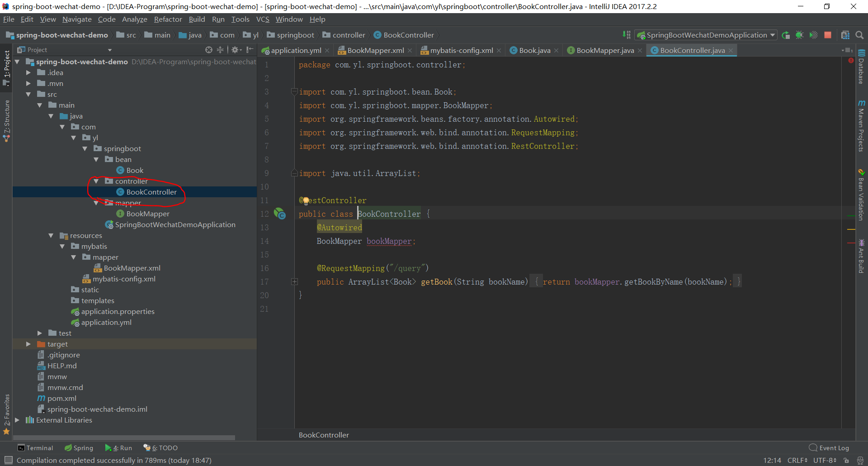Hide the Project tool window
This screenshot has width=868, height=466.
250,50
